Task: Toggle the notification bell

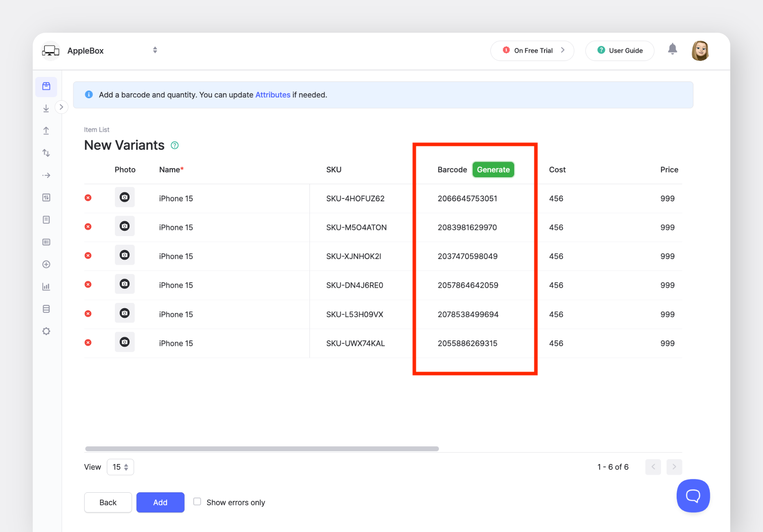Action: tap(673, 49)
